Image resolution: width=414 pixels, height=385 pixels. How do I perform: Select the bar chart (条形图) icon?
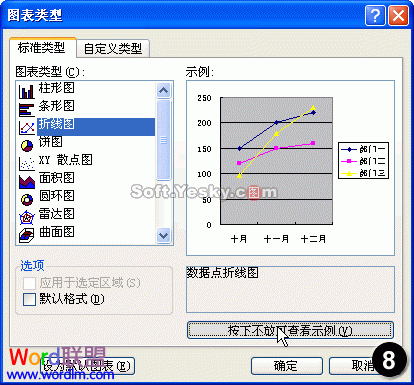(27, 109)
